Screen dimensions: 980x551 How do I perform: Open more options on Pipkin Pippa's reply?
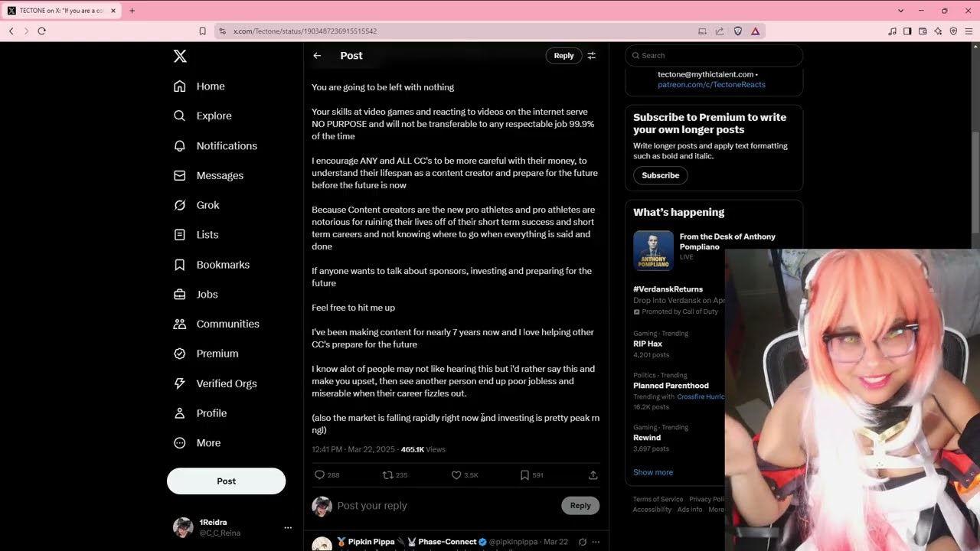[x=596, y=542]
